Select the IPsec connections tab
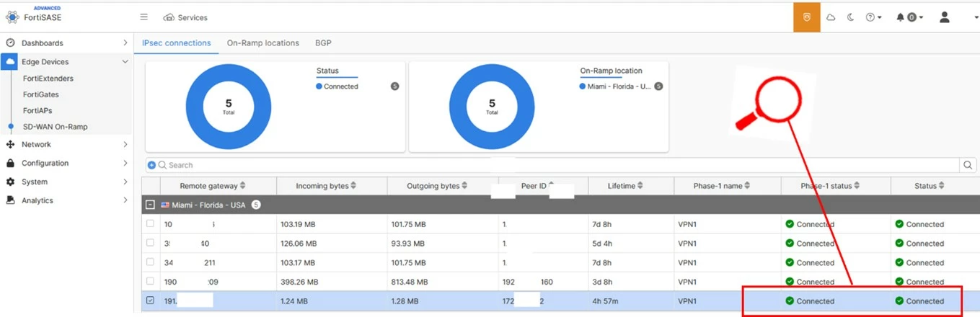Screen dimensions: 980x317 pyautogui.click(x=177, y=43)
